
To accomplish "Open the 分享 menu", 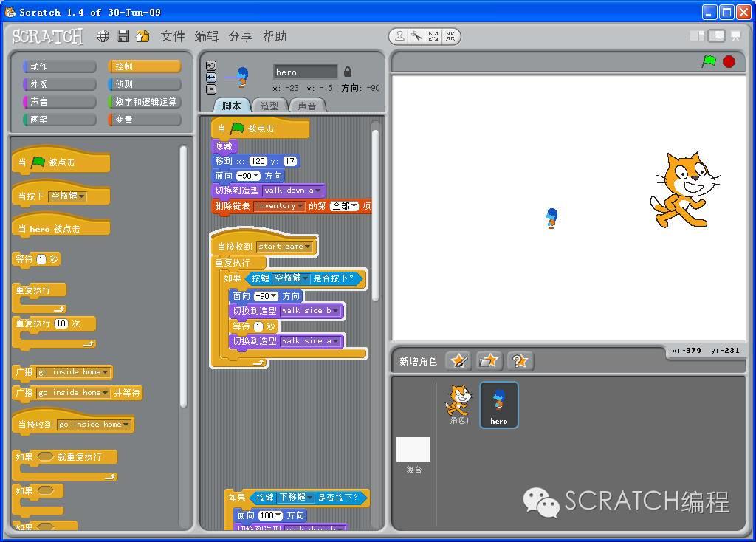I will pos(241,36).
